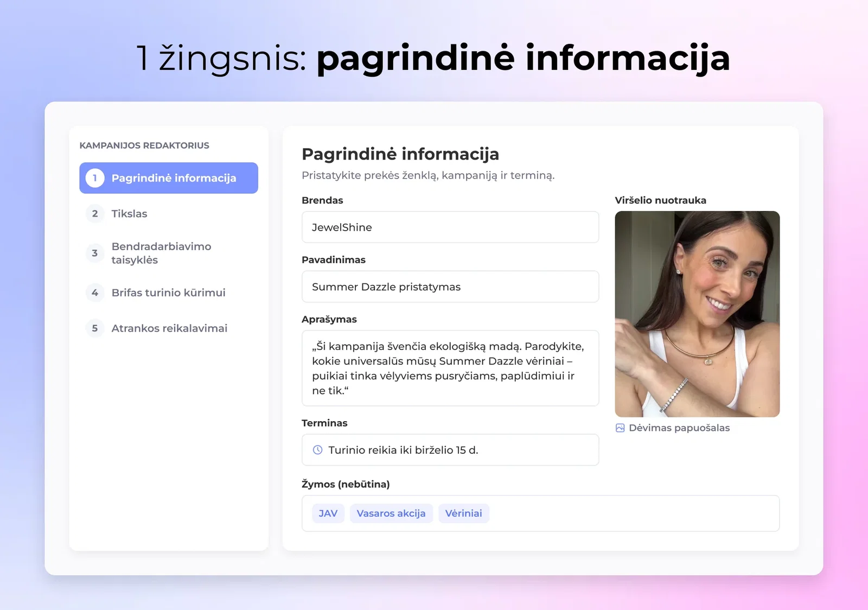Click the 1 žingsnis page title

point(433,58)
